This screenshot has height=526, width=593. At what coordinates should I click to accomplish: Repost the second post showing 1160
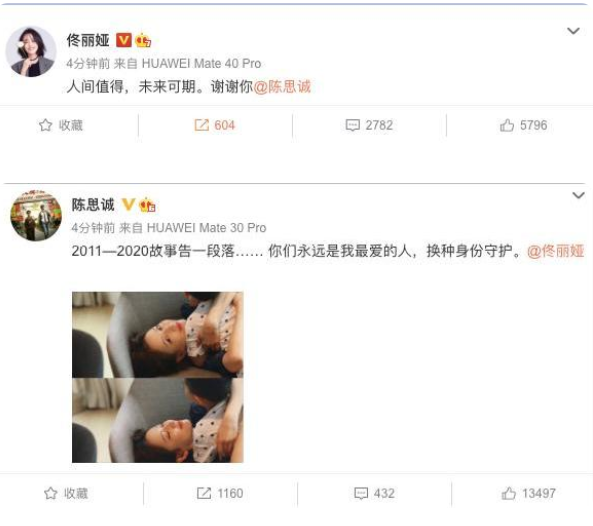204,493
